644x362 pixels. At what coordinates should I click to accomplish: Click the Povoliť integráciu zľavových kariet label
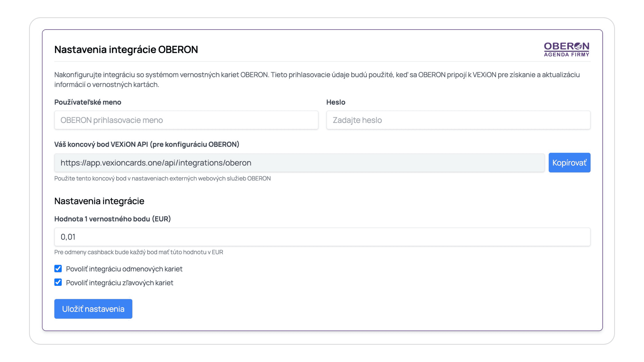(120, 283)
